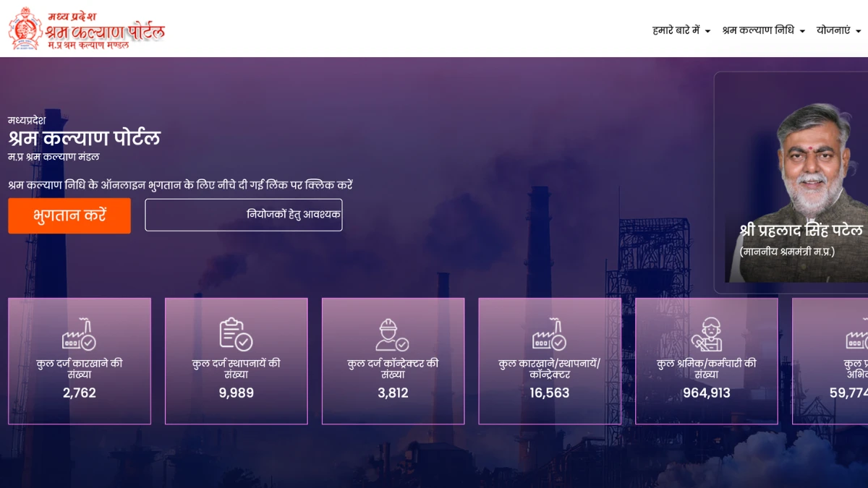Viewport: 868px width, 488px height.
Task: Click worker icon in कुल श्रमिक/कर्मचारी card
Action: 706,334
